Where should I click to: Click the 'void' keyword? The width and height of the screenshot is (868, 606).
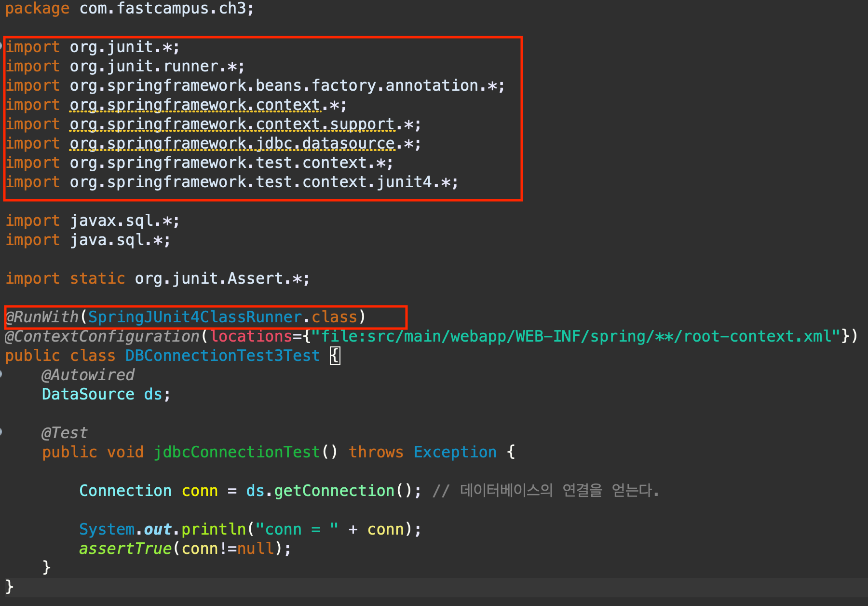point(125,453)
